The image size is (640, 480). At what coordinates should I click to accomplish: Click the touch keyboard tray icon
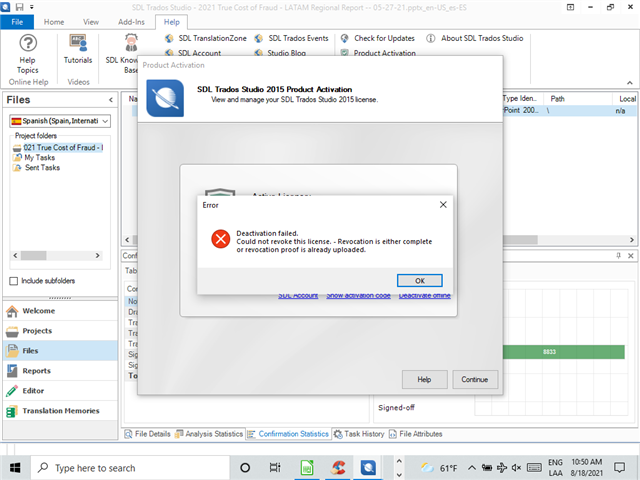[534, 468]
